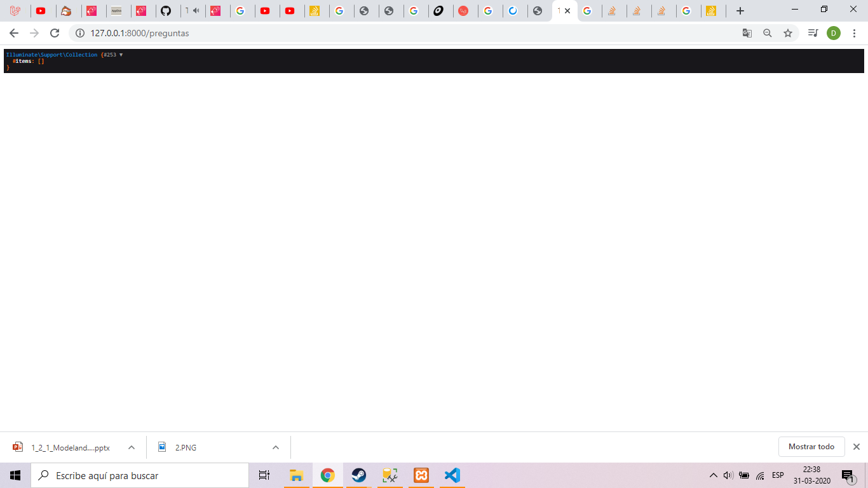
Task: Open the media control playlist icon
Action: point(813,33)
